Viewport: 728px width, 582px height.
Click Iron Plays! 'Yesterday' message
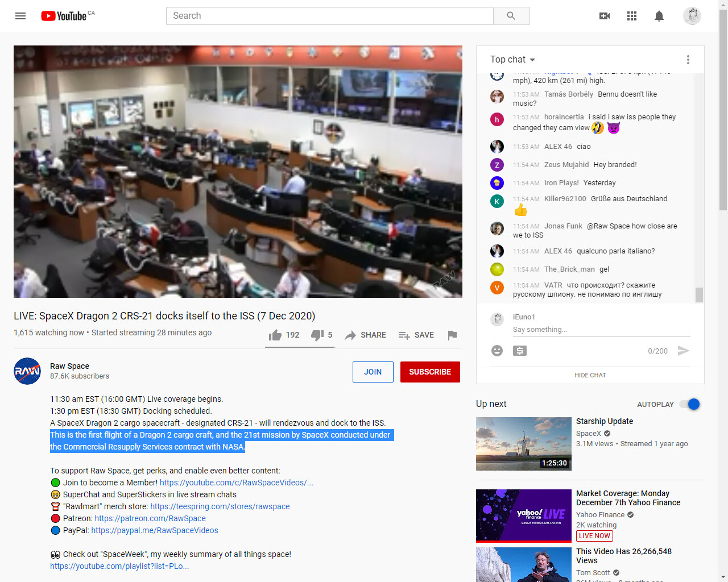(599, 183)
